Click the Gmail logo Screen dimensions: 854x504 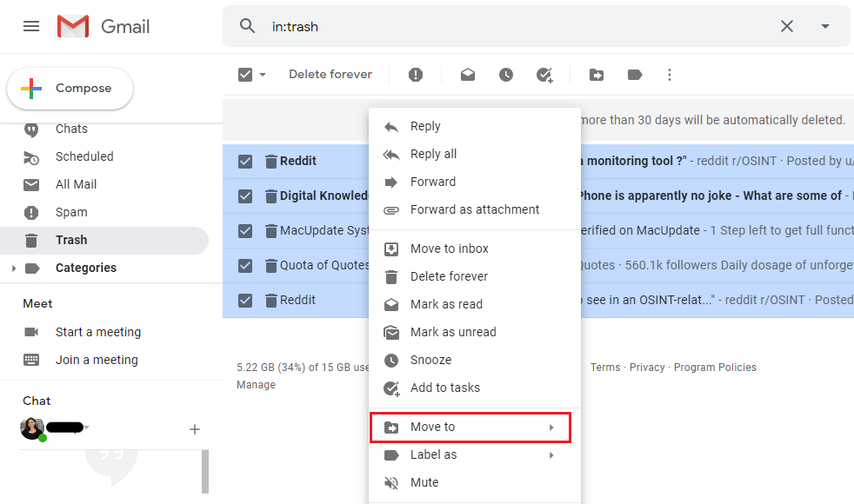[x=103, y=26]
